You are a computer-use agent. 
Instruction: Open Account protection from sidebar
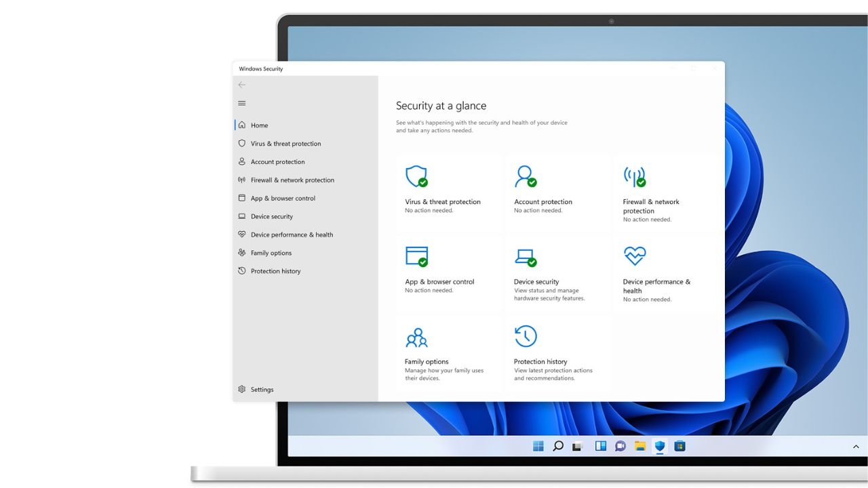(277, 162)
